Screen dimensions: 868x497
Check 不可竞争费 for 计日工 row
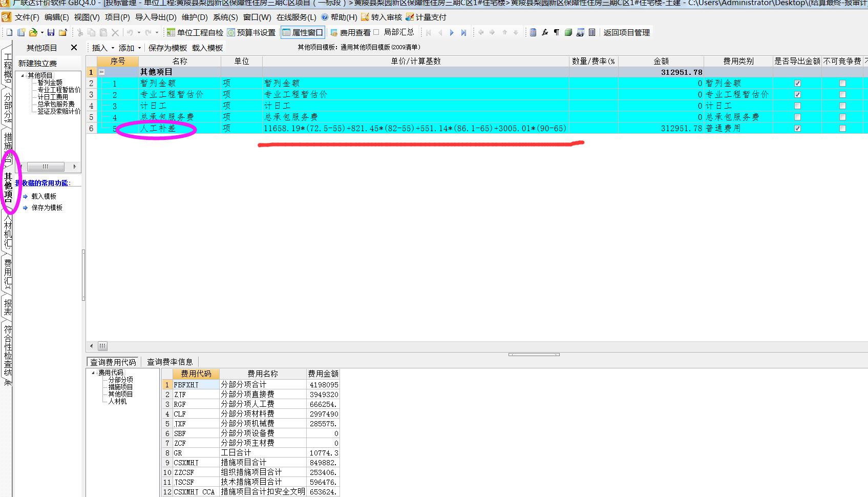[x=842, y=106]
